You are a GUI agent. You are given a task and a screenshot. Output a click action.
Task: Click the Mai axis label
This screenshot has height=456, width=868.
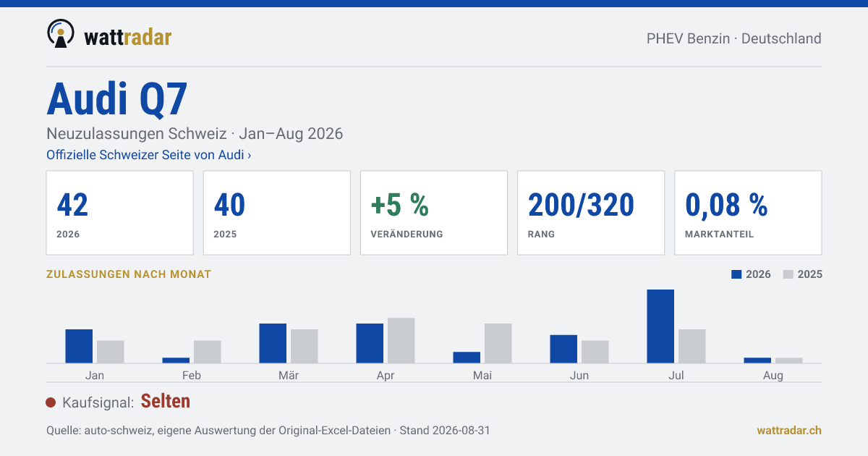[482, 375]
